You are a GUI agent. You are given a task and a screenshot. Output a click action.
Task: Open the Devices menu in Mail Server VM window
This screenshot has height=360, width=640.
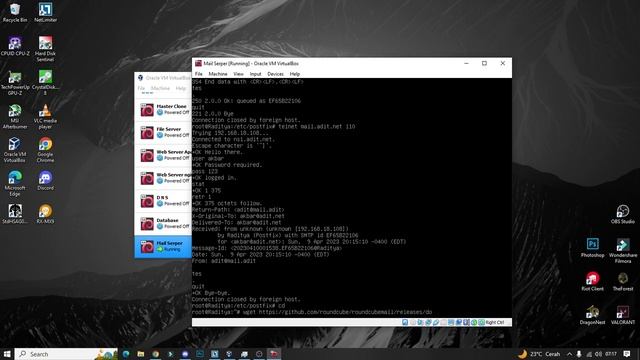275,74
